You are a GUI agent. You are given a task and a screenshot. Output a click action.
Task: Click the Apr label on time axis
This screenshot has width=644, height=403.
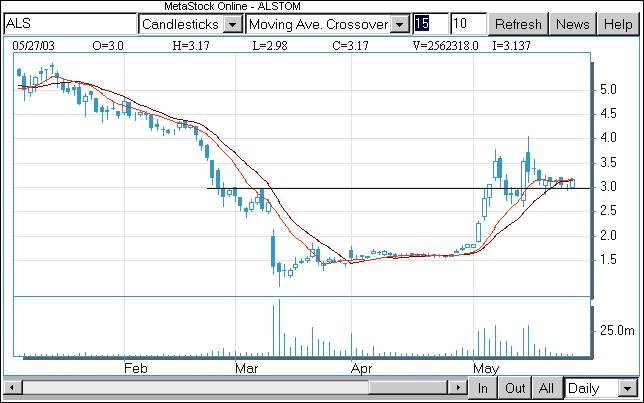click(x=361, y=368)
